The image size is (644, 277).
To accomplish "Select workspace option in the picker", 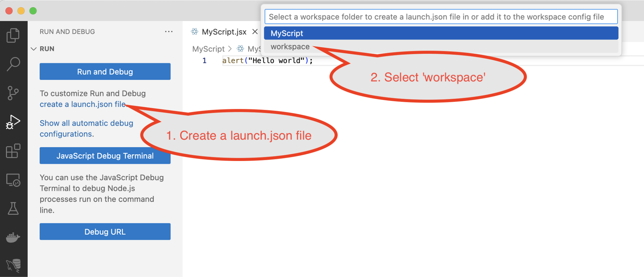I will pyautogui.click(x=290, y=47).
